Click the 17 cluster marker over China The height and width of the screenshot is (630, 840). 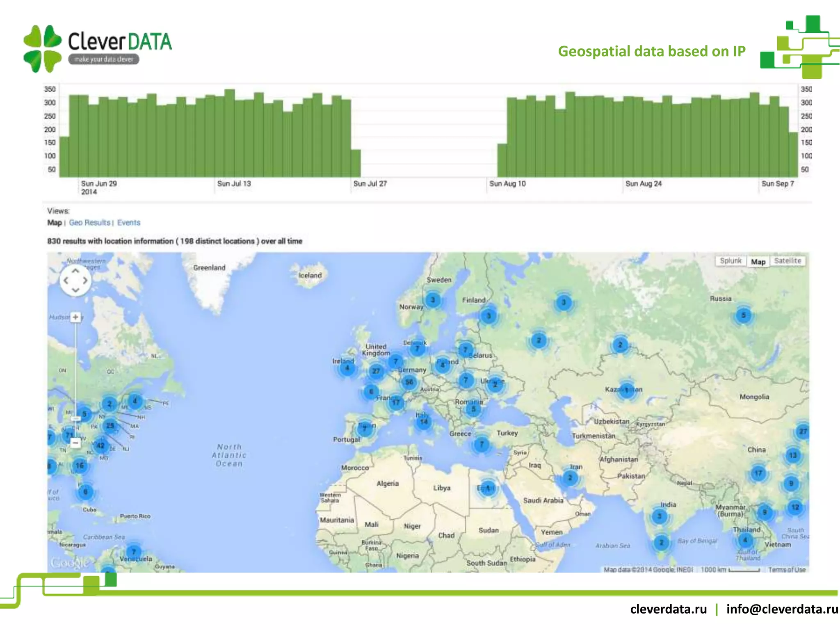[x=758, y=473]
